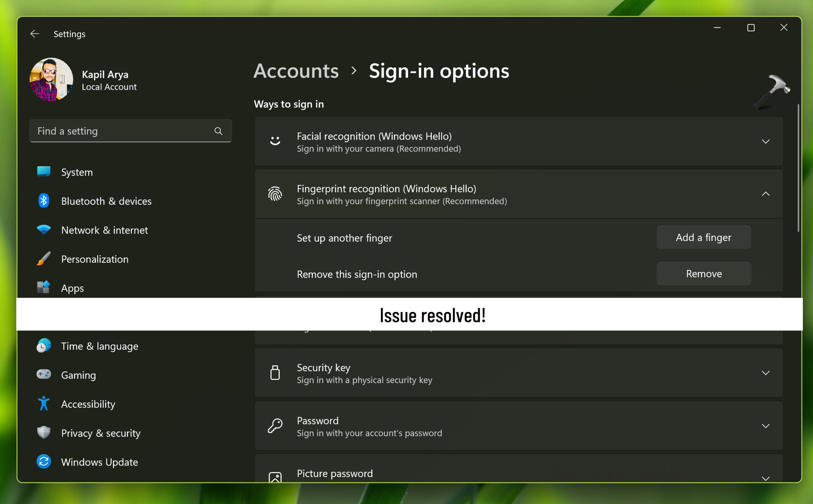Click the Personalization paintbrush icon
This screenshot has height=504, width=813.
[x=44, y=259]
